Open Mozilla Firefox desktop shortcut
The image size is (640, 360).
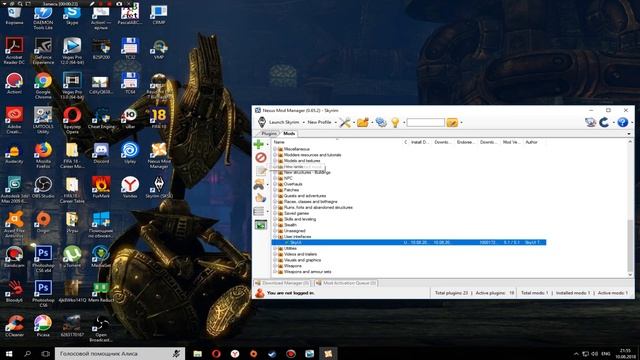click(x=43, y=156)
